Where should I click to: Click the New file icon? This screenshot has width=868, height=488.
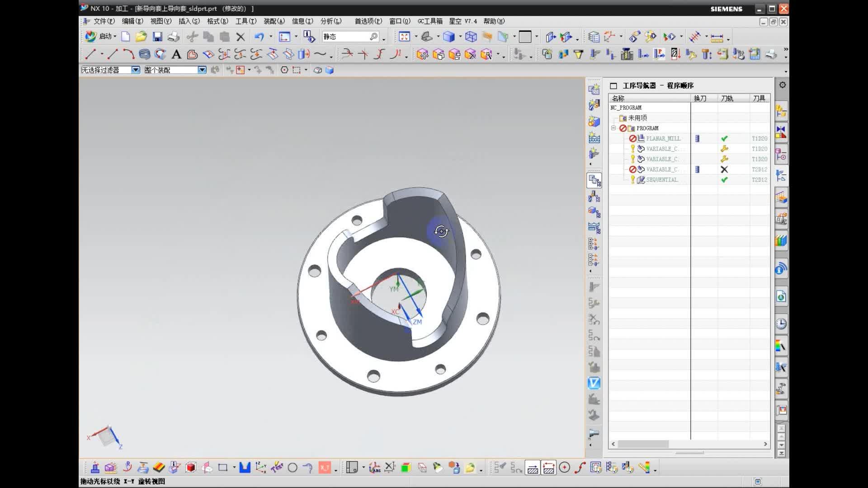pos(126,37)
